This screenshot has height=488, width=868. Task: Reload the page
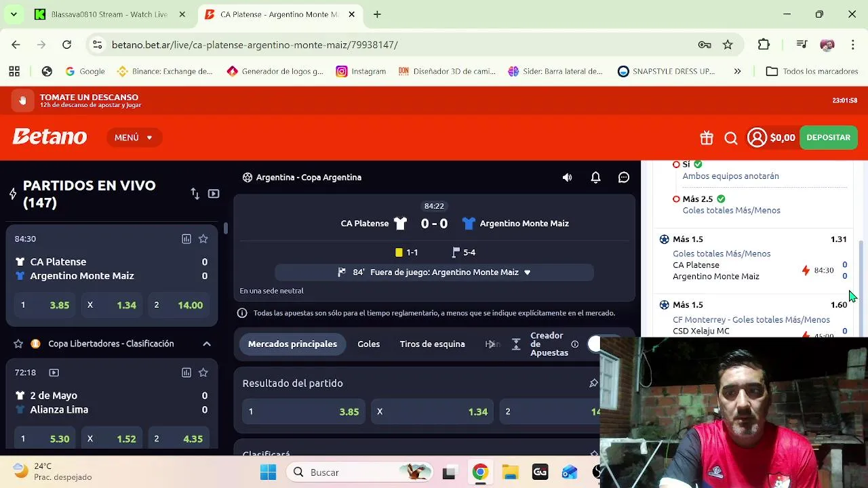pyautogui.click(x=66, y=45)
